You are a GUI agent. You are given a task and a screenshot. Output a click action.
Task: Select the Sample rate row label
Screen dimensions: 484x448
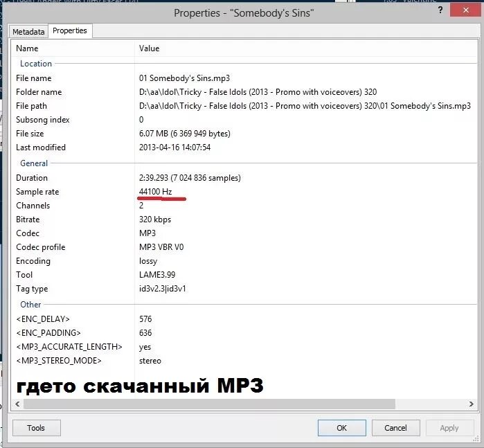37,192
